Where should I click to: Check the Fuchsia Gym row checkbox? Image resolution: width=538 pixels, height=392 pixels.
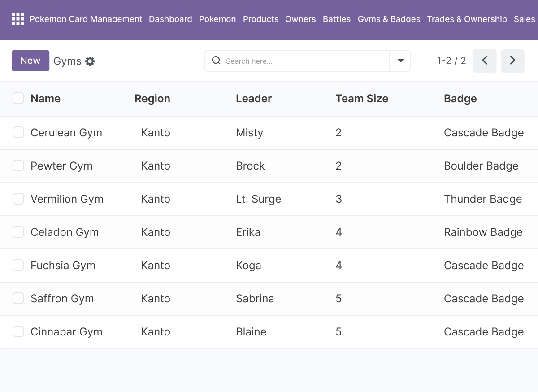coord(18,265)
